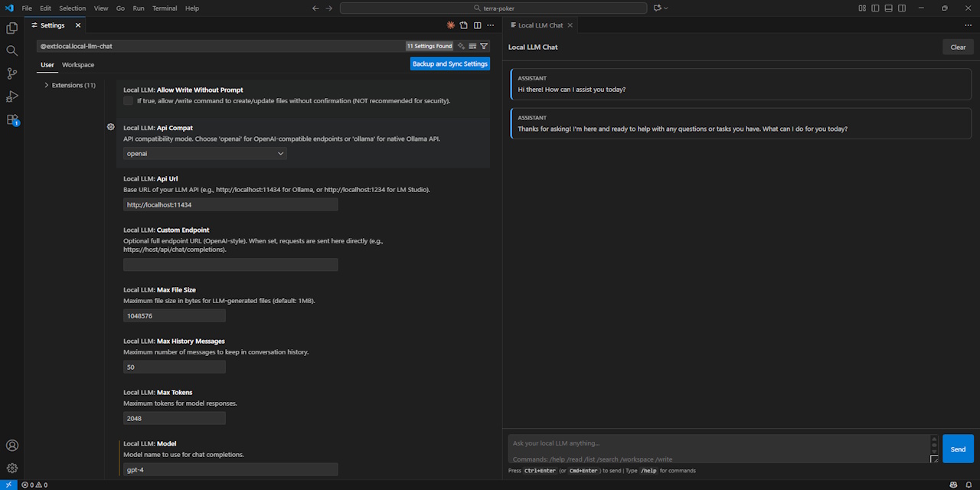Open more actions for Local LLM Chat group
Viewport: 980px width, 490px height.
point(969,25)
